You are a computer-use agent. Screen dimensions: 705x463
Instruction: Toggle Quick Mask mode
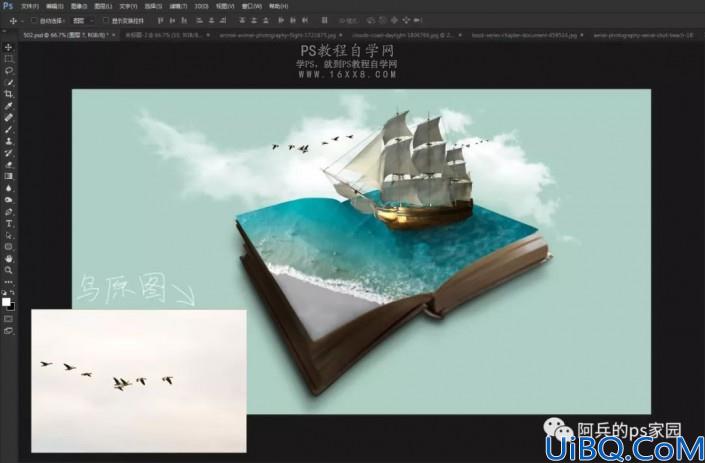9,319
